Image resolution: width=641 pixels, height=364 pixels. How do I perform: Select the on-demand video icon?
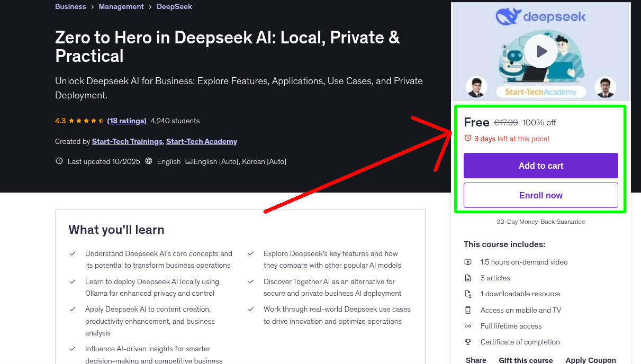point(468,262)
